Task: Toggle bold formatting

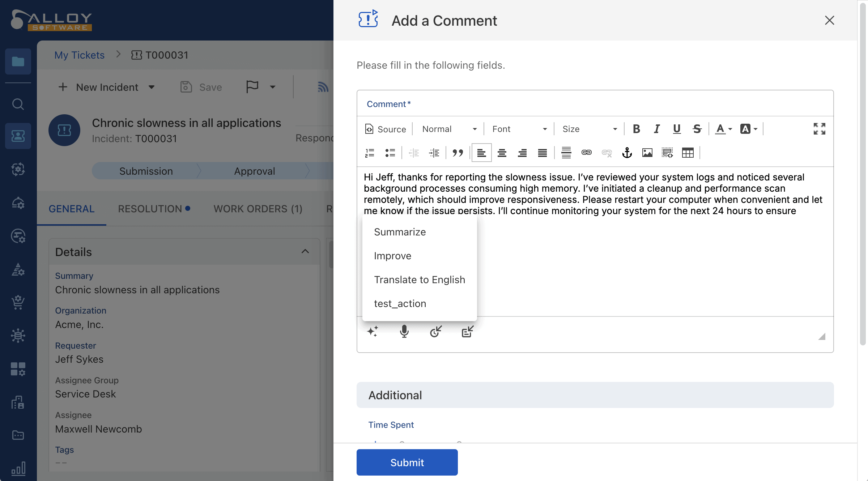Action: click(636, 129)
